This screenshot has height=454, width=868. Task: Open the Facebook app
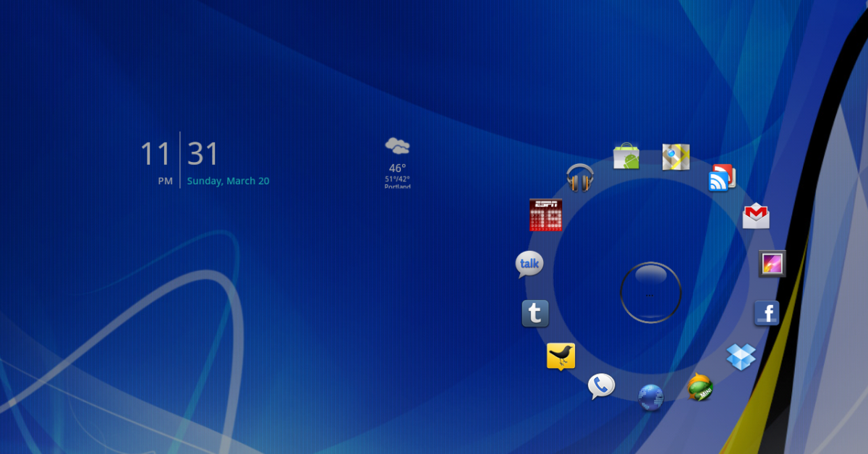[x=767, y=314]
